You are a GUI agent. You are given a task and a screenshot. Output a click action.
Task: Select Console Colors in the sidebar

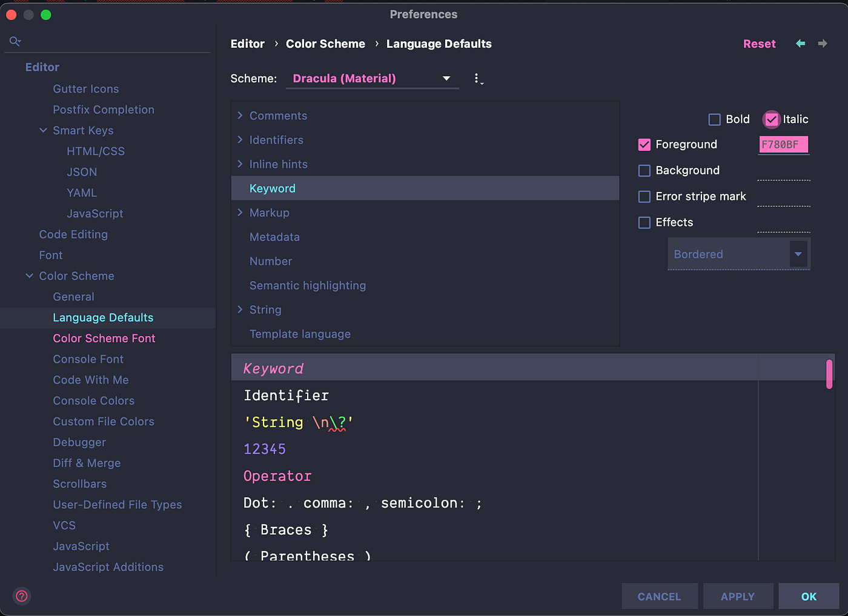point(94,400)
